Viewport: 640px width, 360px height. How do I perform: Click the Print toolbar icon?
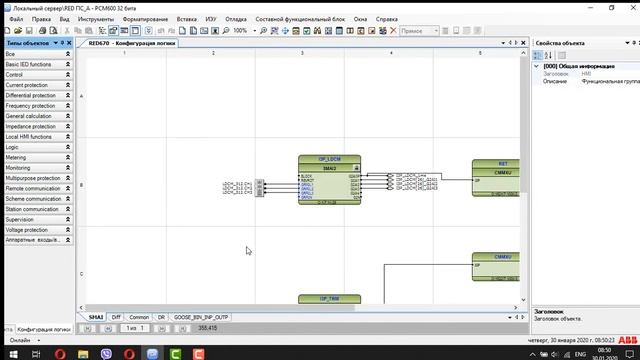(x=42, y=31)
